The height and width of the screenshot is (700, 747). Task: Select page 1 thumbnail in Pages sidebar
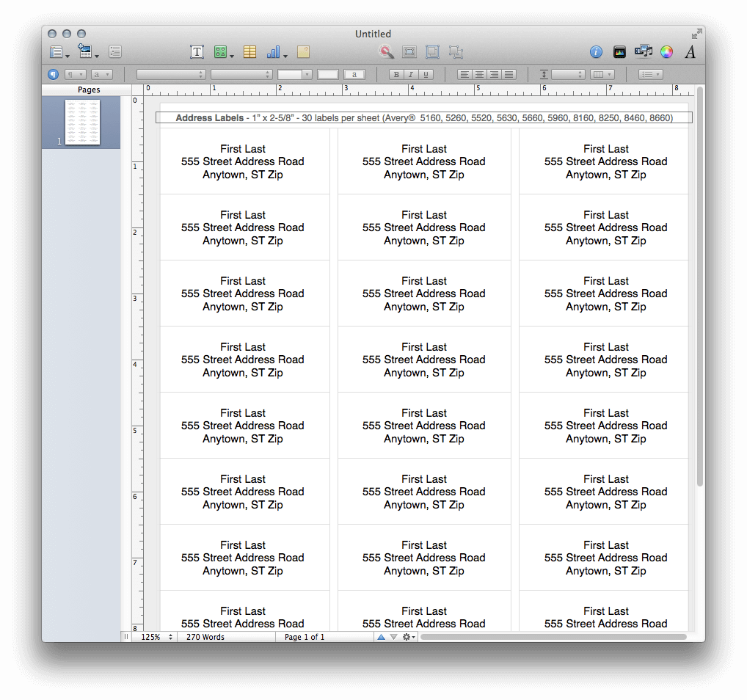82,122
